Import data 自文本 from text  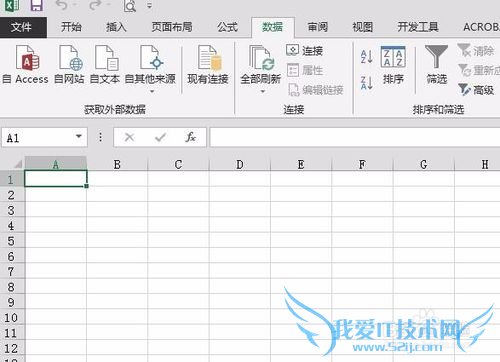pyautogui.click(x=105, y=65)
